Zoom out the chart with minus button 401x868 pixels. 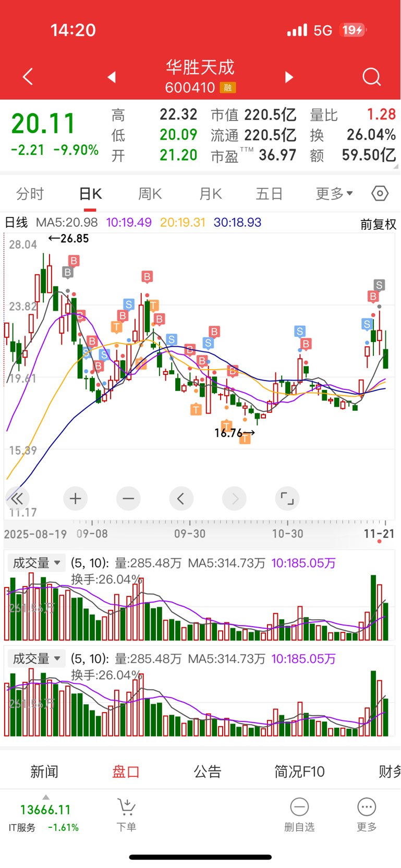(128, 499)
